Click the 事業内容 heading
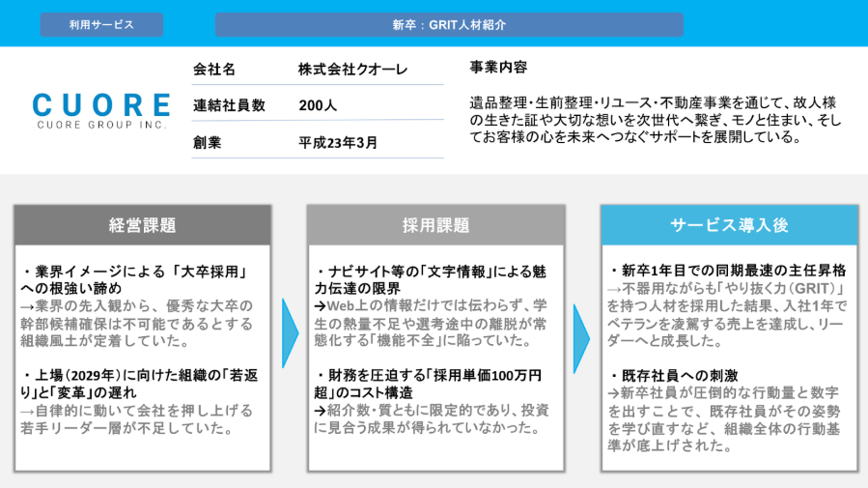Screen dimensions: 868x488 (x=498, y=68)
